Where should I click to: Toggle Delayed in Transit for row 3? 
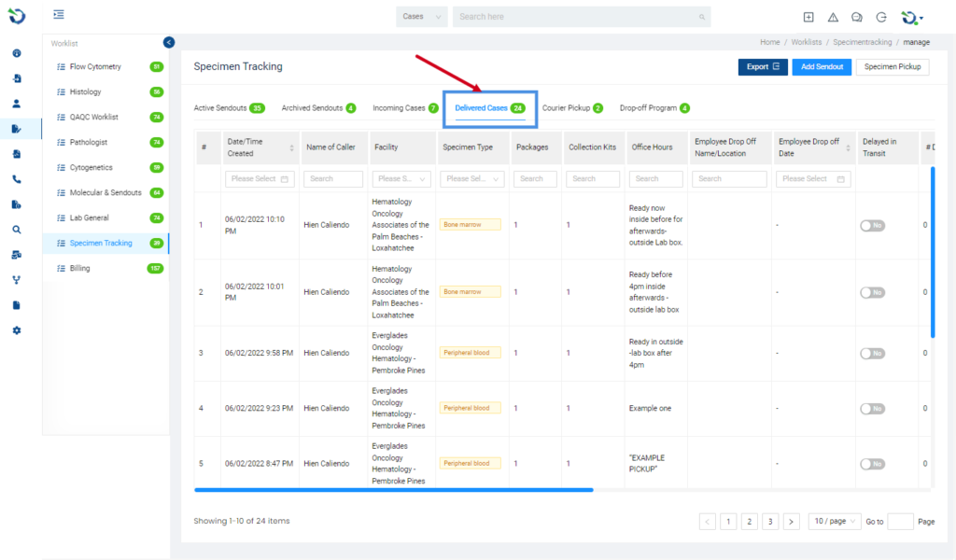(x=873, y=354)
